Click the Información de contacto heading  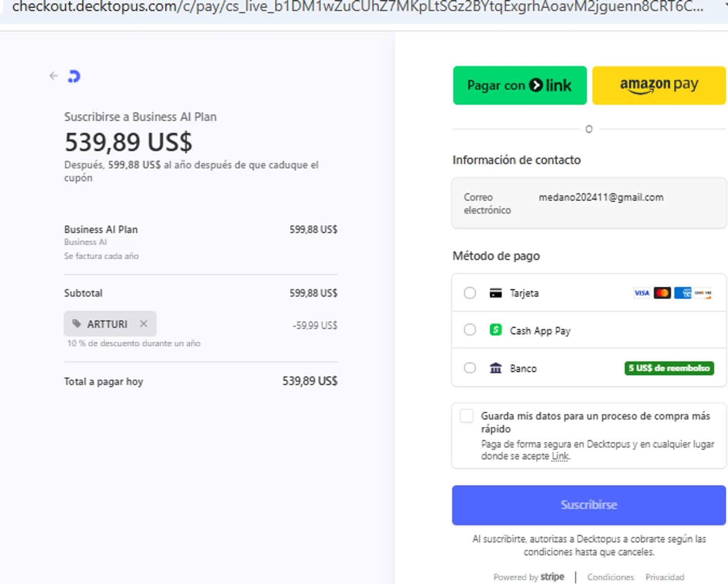tap(516, 160)
